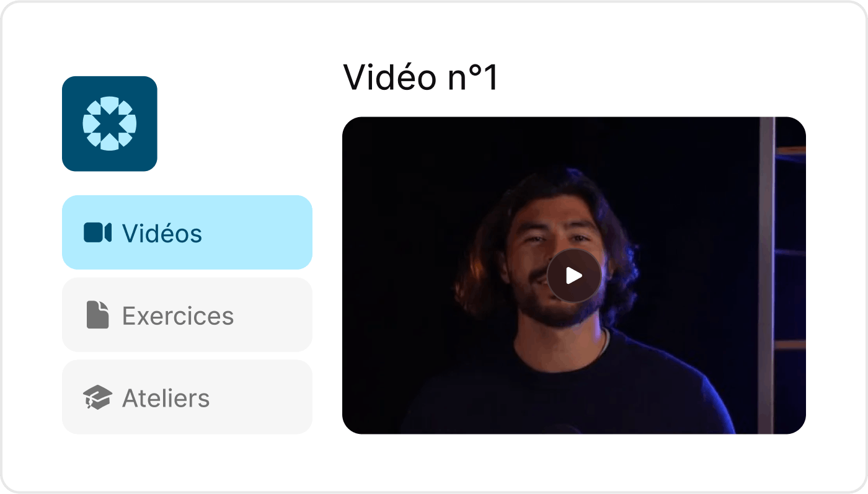Open the Ateliers section
The height and width of the screenshot is (494, 868).
[187, 397]
